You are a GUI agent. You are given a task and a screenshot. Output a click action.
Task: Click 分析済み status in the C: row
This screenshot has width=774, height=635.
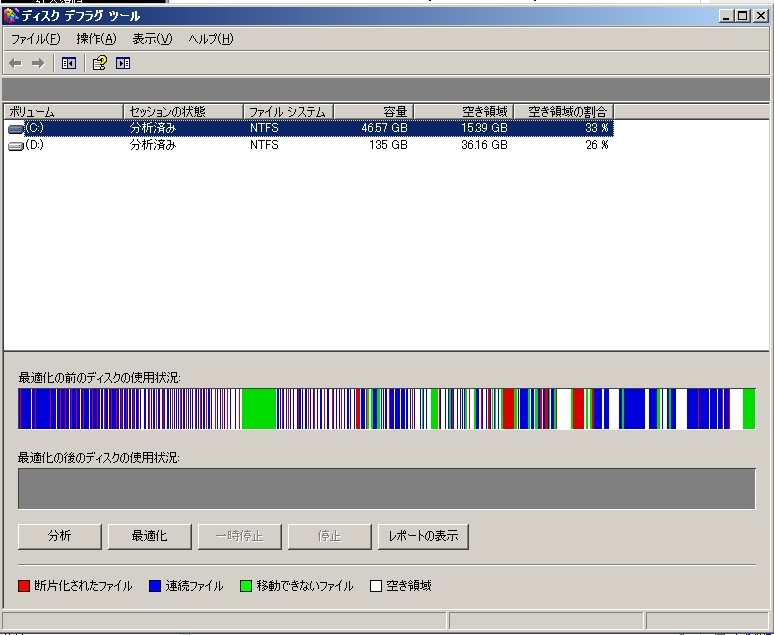coord(153,128)
